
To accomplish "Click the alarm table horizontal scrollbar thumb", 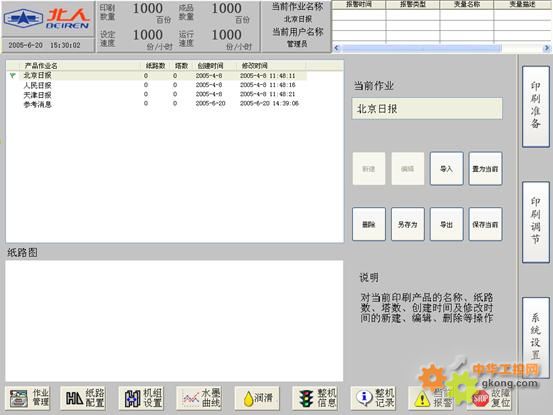I will [421, 48].
